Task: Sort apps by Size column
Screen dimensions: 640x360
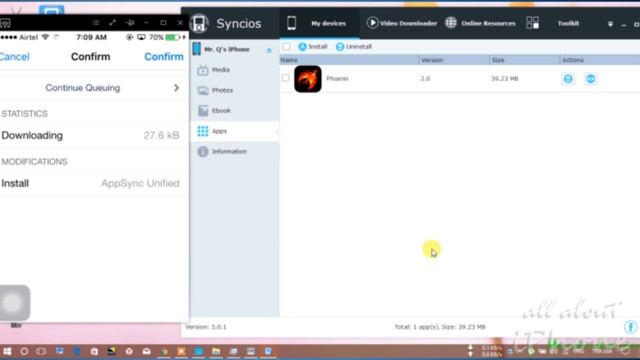Action: click(x=524, y=60)
